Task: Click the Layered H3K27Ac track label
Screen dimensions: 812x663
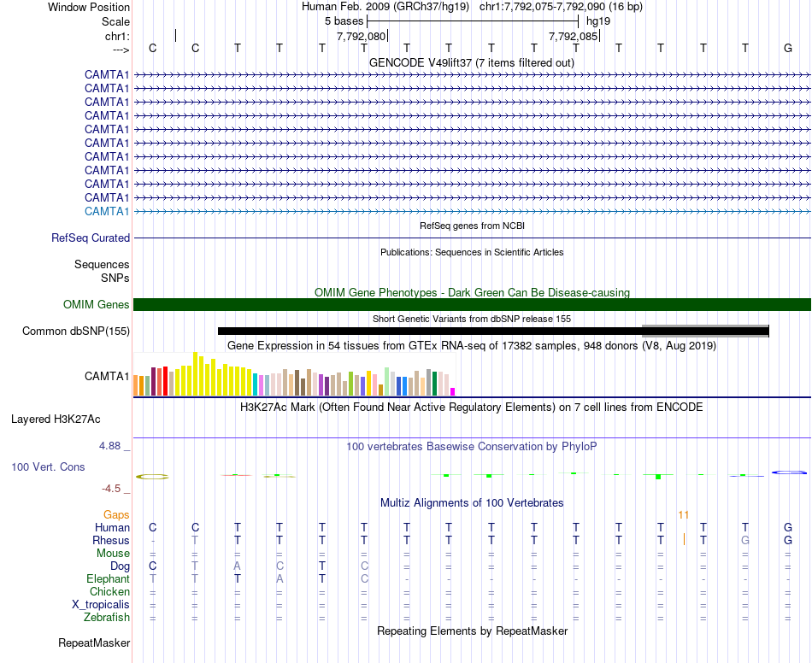Action: (56, 420)
